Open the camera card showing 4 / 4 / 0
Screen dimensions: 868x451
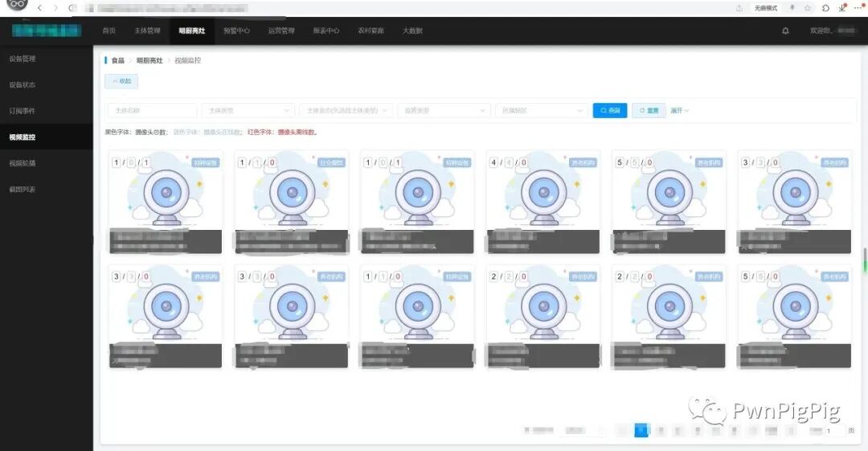[x=542, y=202]
